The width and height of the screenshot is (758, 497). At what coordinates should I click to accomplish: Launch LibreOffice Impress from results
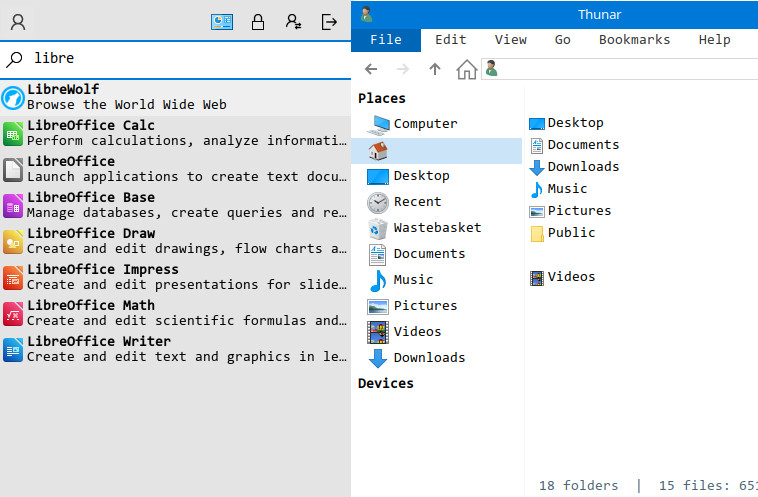(175, 277)
